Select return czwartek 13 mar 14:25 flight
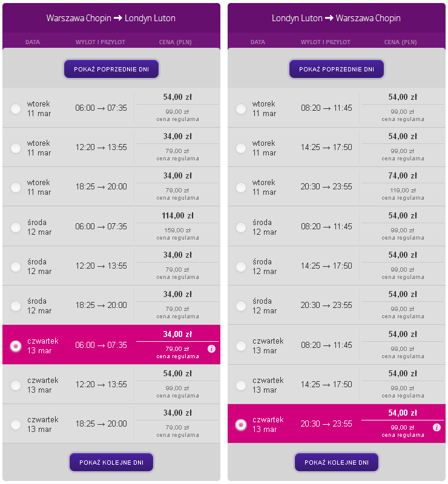448x484 pixels. tap(241, 385)
